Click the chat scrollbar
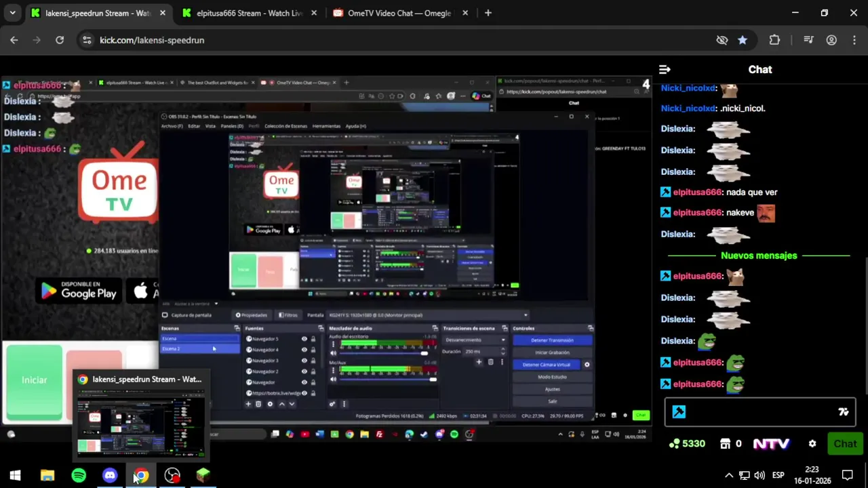This screenshot has width=868, height=488. 865,325
